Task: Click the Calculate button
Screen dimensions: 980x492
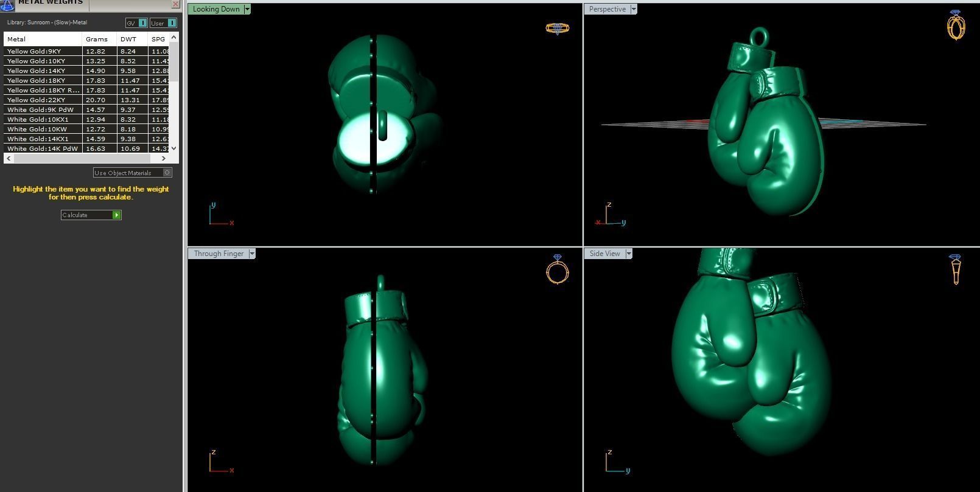Action: pos(91,215)
